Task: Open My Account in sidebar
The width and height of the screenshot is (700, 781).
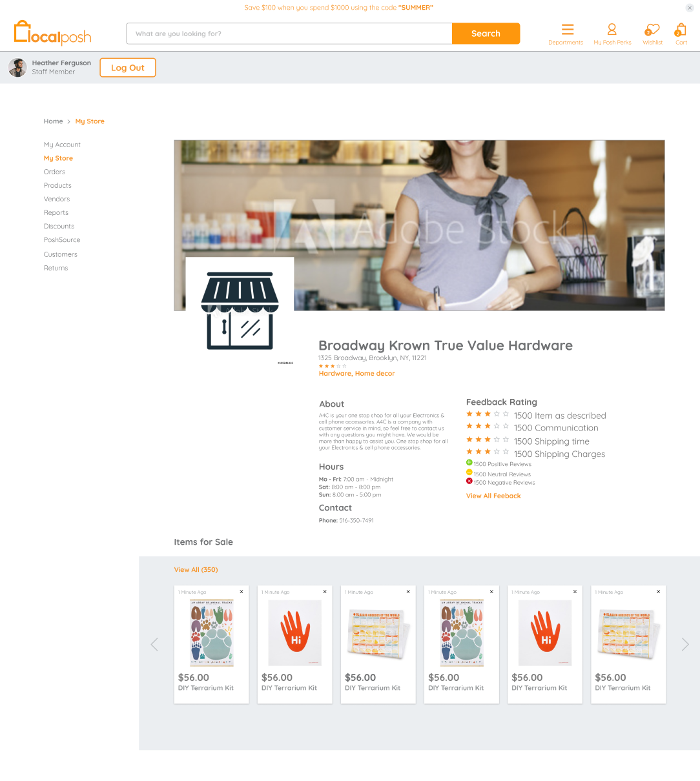Action: pos(62,145)
